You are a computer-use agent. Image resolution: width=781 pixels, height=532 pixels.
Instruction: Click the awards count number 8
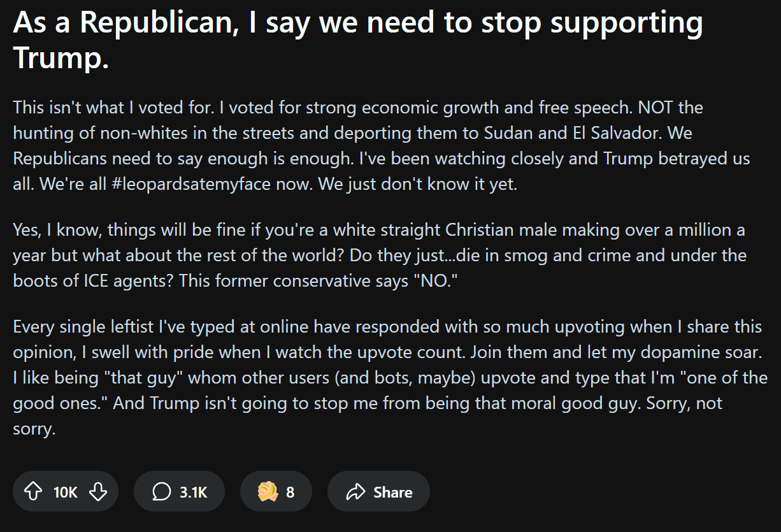click(290, 492)
